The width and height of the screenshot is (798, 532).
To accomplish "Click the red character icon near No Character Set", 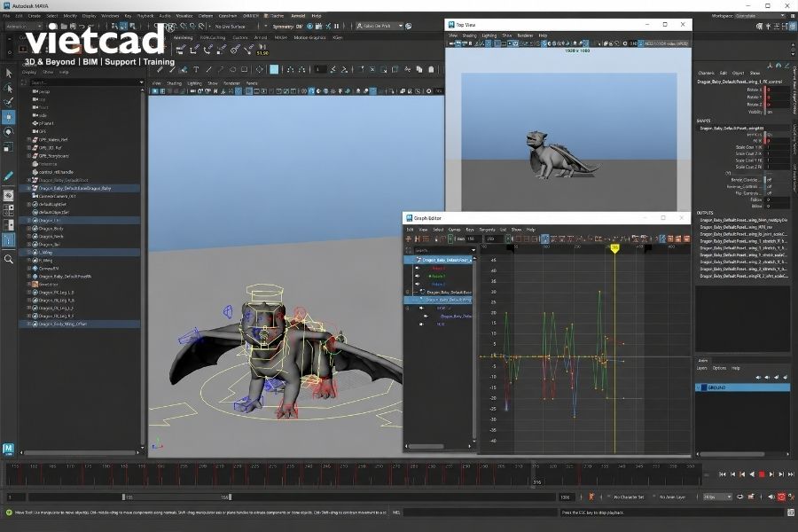I will 591,497.
